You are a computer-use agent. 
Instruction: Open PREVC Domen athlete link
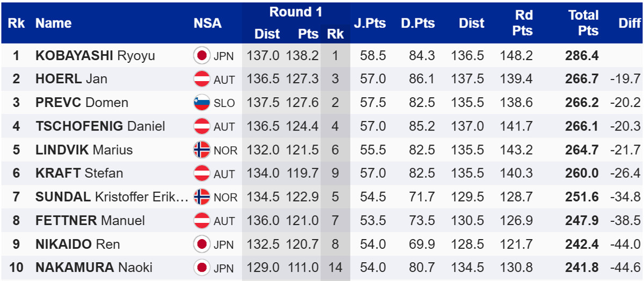coord(80,103)
